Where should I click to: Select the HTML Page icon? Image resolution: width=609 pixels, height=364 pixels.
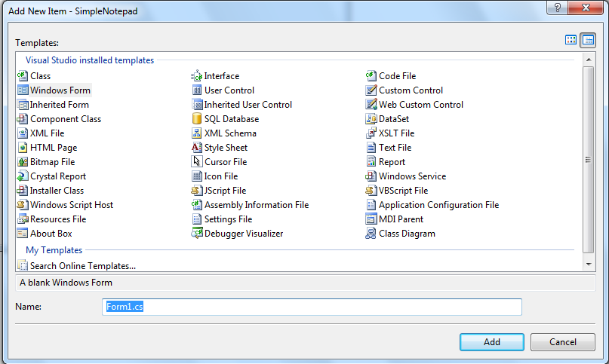pyautogui.click(x=23, y=148)
